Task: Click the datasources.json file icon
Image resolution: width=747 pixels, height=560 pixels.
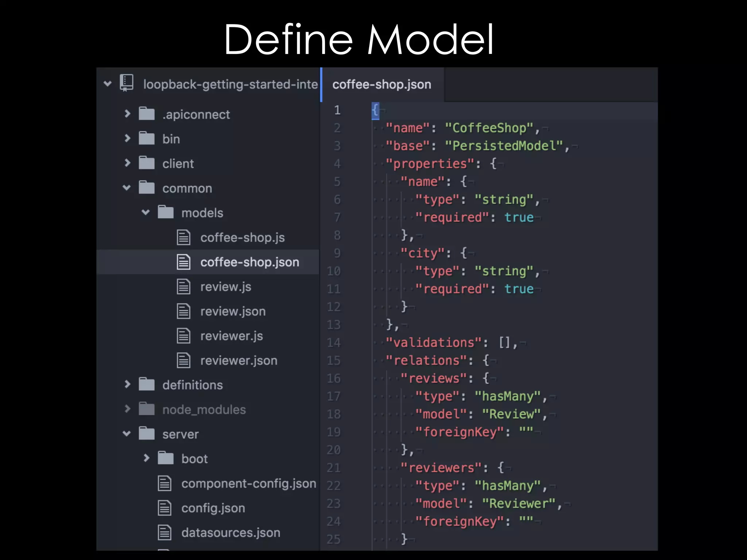Action: pyautogui.click(x=165, y=533)
